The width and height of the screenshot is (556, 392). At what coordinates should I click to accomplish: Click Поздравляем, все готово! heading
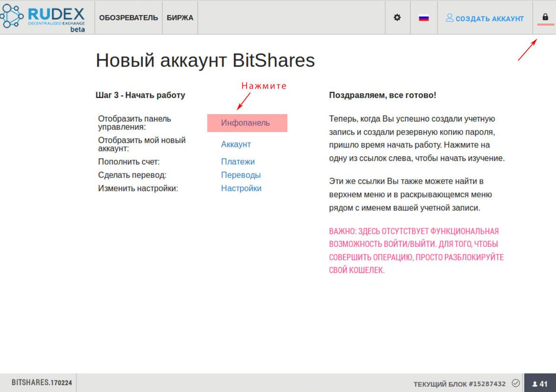(382, 95)
